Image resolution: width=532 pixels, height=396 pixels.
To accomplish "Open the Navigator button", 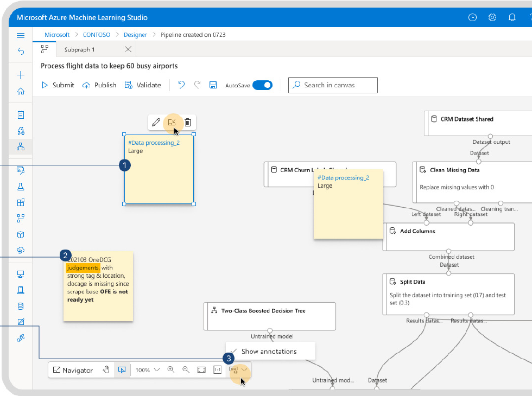I will click(x=73, y=370).
